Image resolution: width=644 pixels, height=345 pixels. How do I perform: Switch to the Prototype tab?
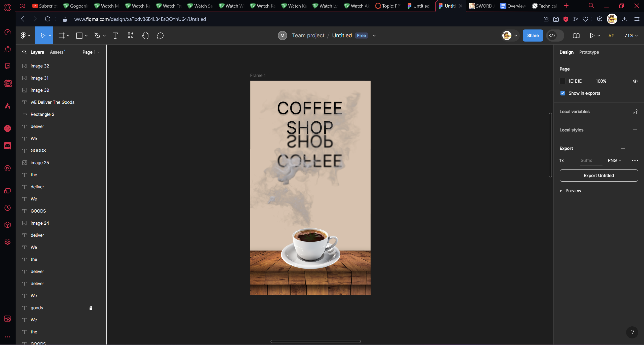589,52
